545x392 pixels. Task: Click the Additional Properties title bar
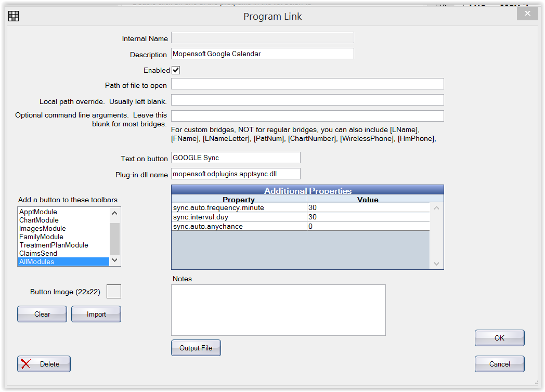click(308, 190)
